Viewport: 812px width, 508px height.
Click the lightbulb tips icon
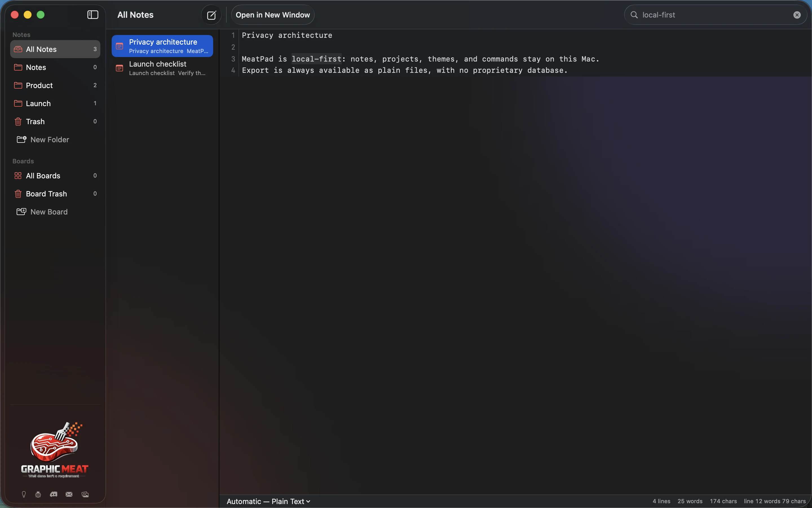click(x=24, y=494)
